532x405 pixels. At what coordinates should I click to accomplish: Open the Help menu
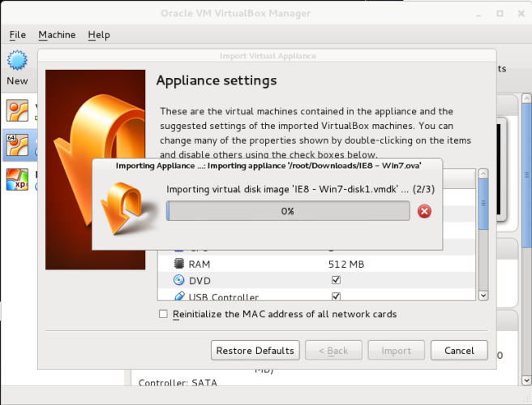99,35
